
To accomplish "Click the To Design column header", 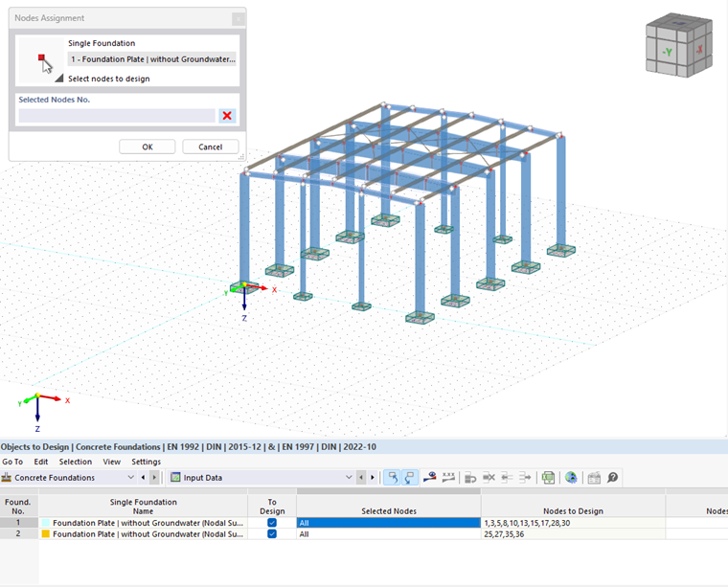I will click(272, 507).
